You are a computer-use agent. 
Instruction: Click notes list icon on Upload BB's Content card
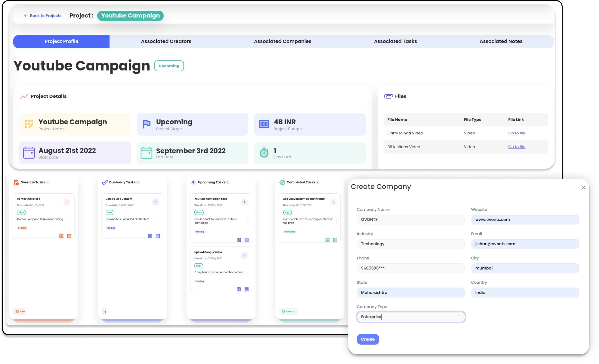pos(158,236)
